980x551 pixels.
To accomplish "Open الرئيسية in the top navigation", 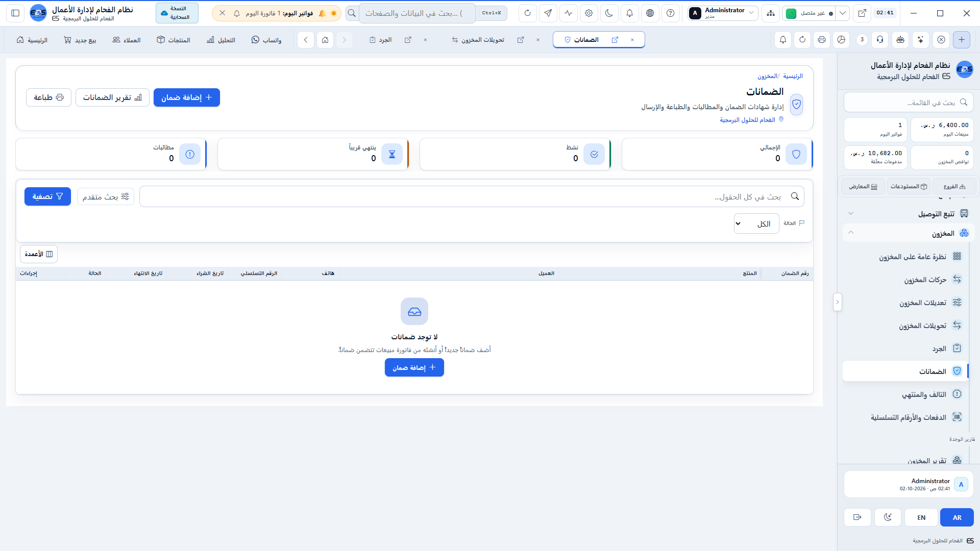I will pyautogui.click(x=32, y=40).
